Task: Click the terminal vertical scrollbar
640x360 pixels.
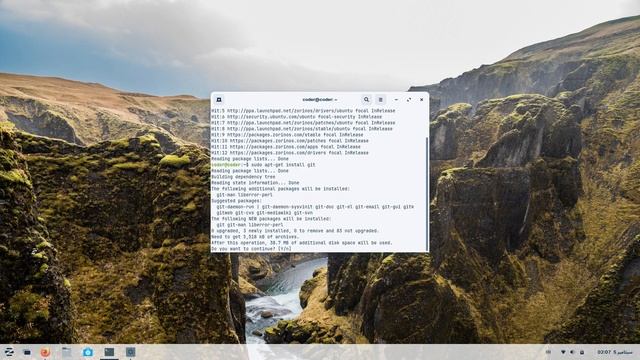Action: click(427, 194)
